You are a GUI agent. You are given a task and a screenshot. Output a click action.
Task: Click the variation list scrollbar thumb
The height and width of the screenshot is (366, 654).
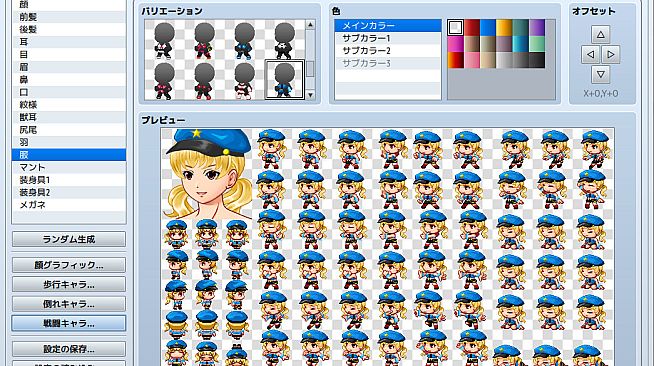click(310, 69)
